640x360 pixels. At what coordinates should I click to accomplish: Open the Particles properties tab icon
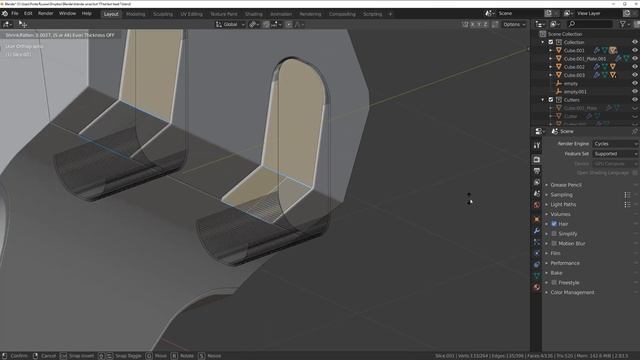[537, 242]
